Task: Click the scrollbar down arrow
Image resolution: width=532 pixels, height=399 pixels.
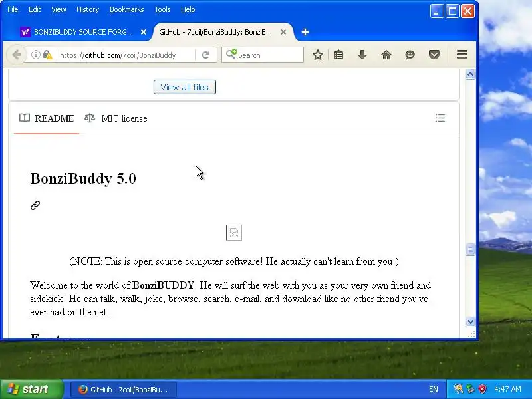Action: [470, 321]
